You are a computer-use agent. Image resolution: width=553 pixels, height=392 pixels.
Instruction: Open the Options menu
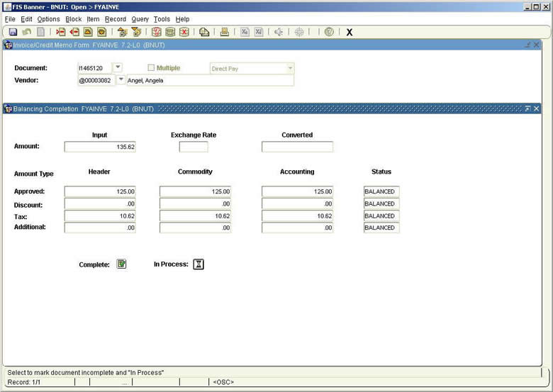49,19
